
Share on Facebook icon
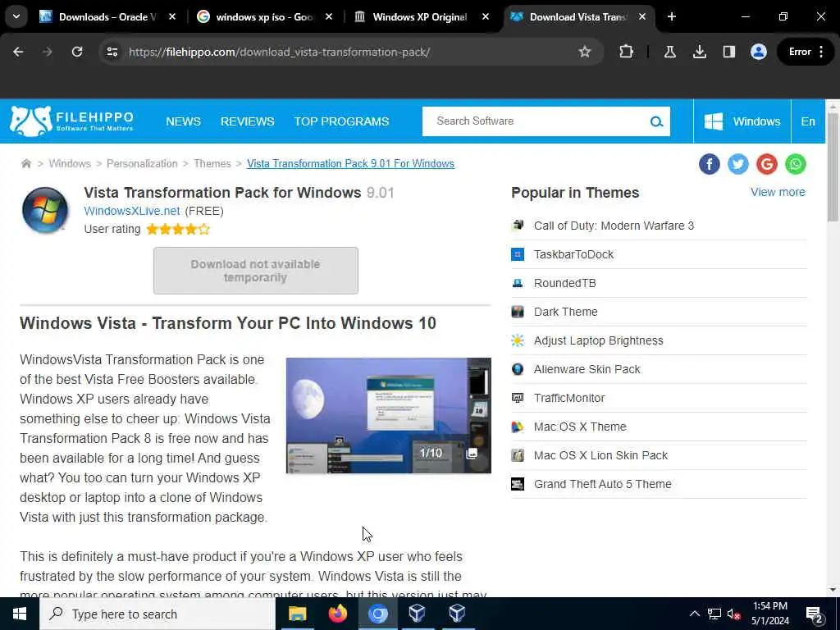[x=710, y=164]
